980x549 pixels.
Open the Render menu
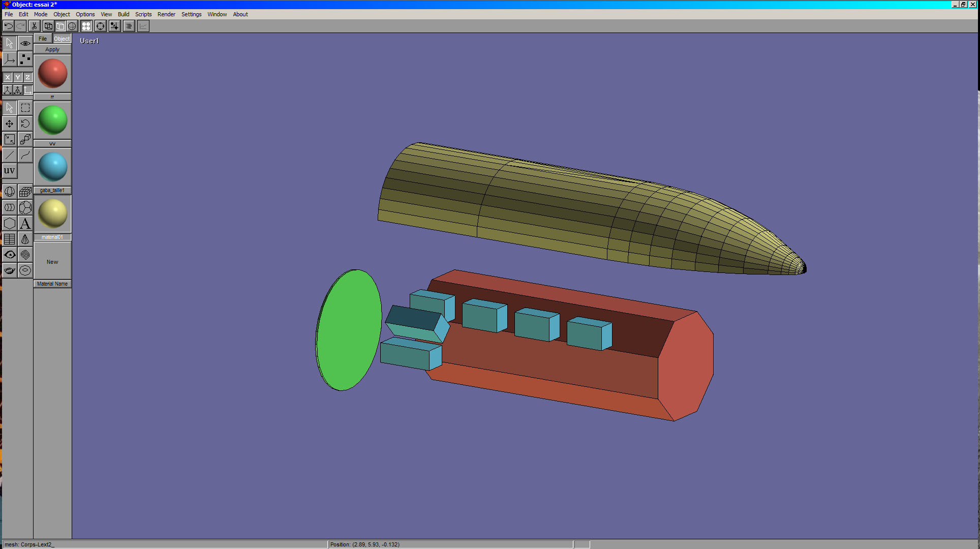166,14
